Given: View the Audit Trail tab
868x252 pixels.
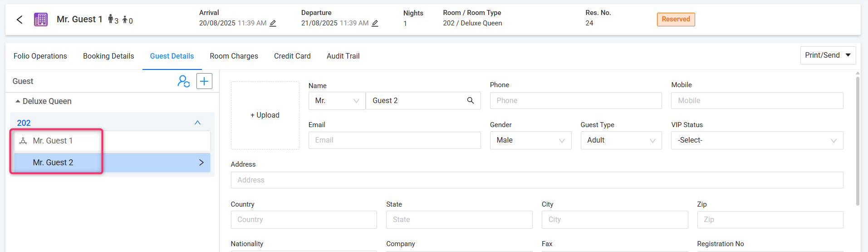Looking at the screenshot, I should point(343,56).
